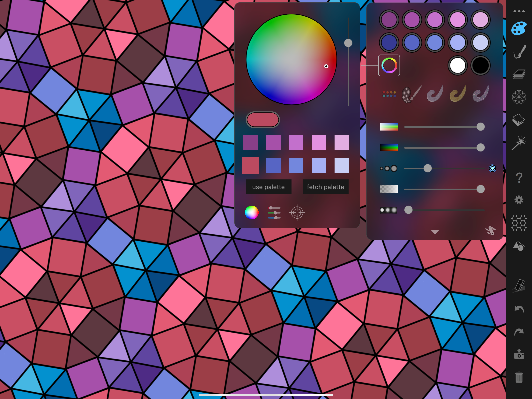Select the brush tool in sidebar
The width and height of the screenshot is (532, 399).
(x=519, y=52)
